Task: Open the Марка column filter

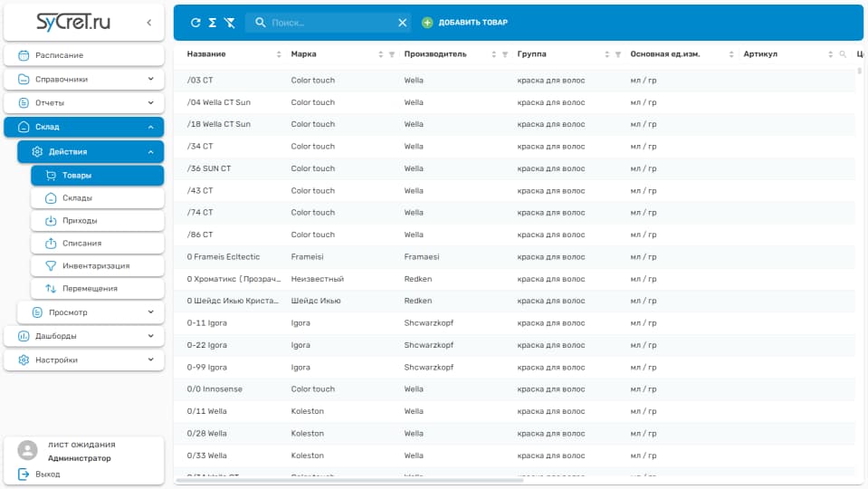Action: coord(391,54)
